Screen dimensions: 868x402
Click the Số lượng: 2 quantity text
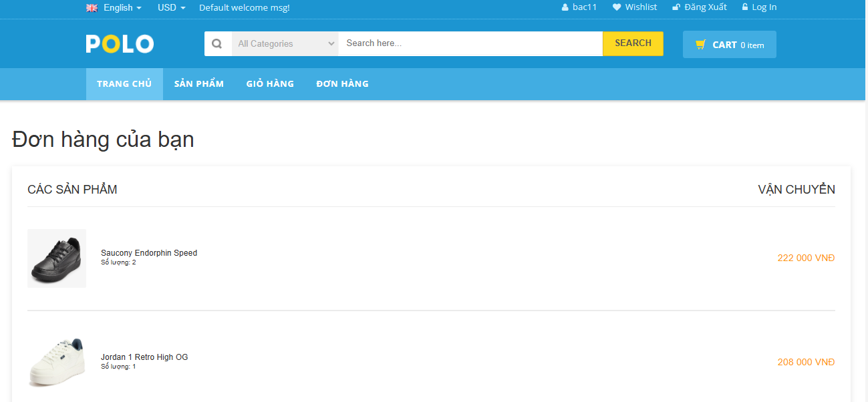tap(118, 262)
